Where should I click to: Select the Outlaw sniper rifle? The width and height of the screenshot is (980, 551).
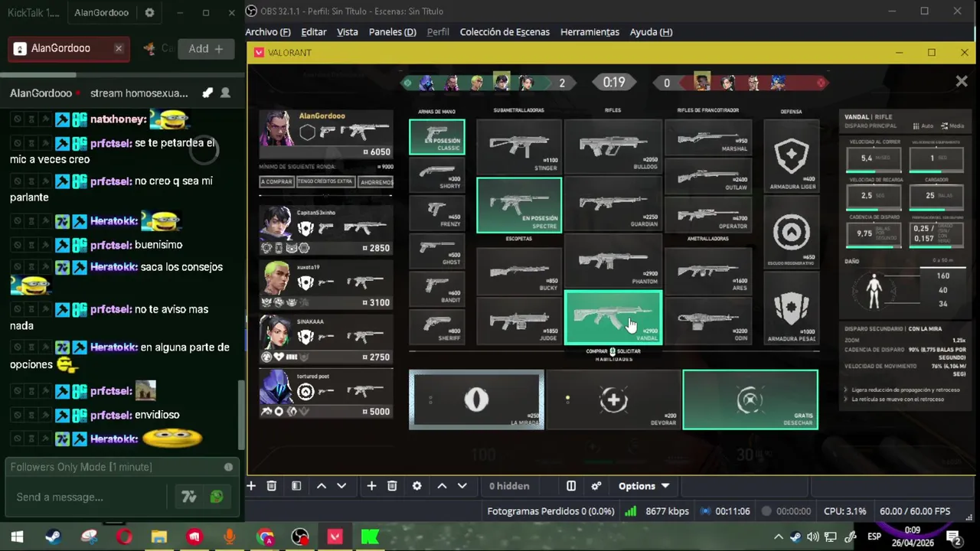click(x=708, y=176)
